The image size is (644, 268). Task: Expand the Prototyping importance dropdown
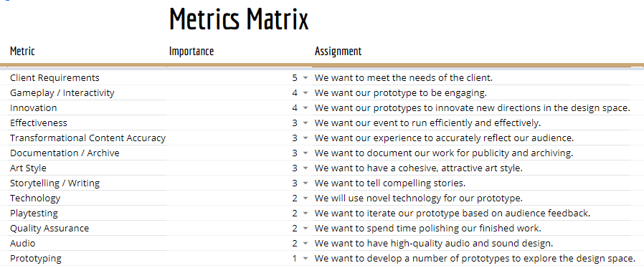pos(306,259)
